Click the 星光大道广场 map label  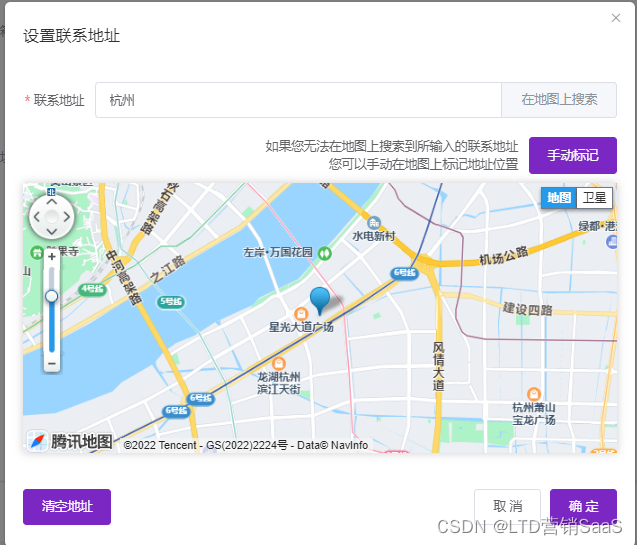(301, 327)
